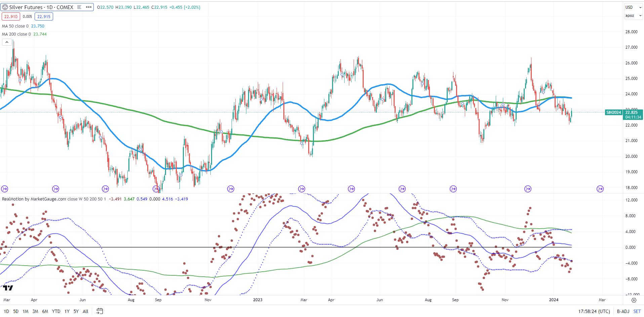Click the Silver Futures symbol logo icon
The width and height of the screenshot is (644, 317).
(5, 7)
